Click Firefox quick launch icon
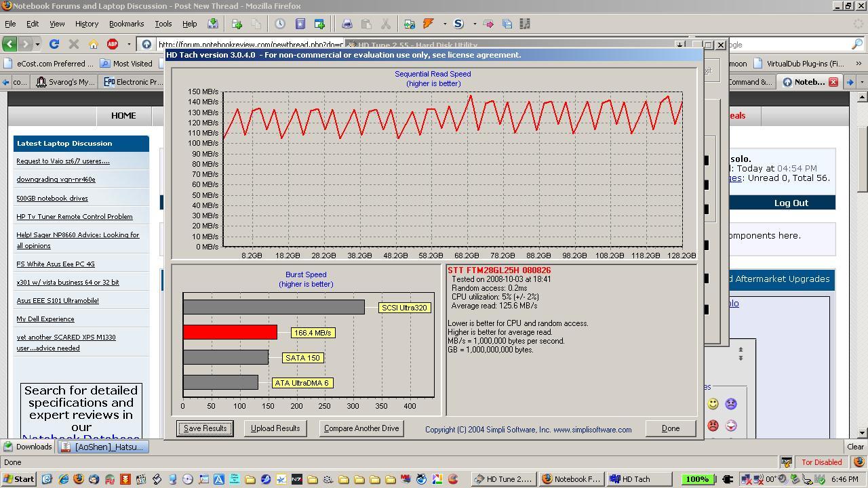Screen dimensions: 868x488 [x=79, y=479]
